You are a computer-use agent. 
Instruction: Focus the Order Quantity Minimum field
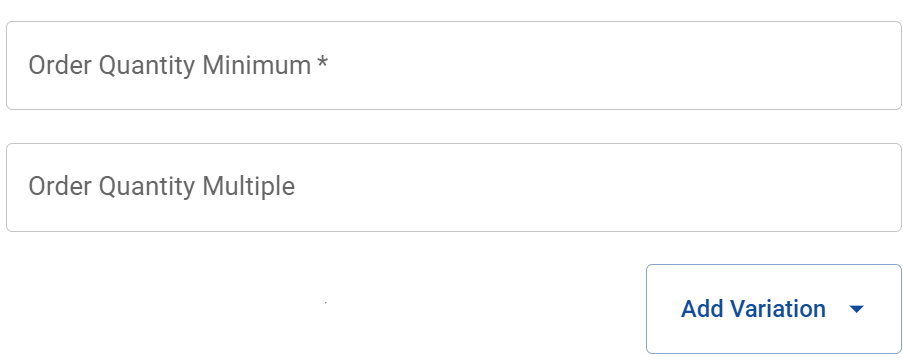coord(454,66)
